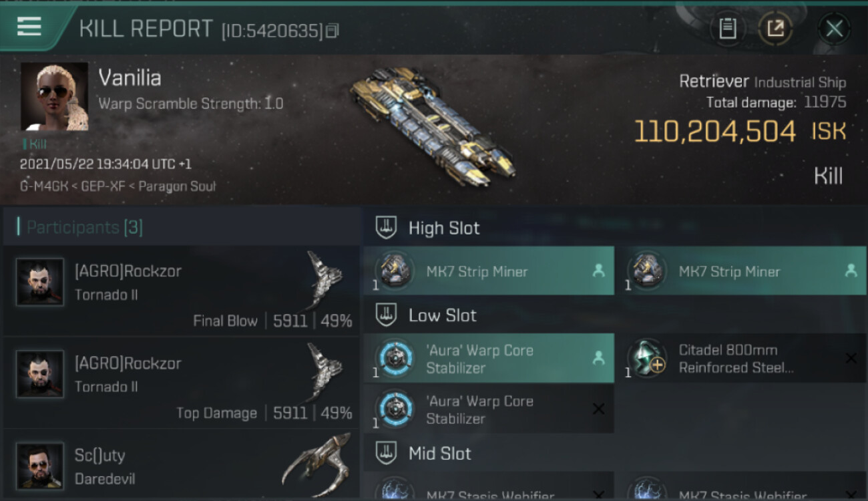Open the clipboard icon in the top bar
Viewport: 868px width, 501px height.
click(x=728, y=29)
